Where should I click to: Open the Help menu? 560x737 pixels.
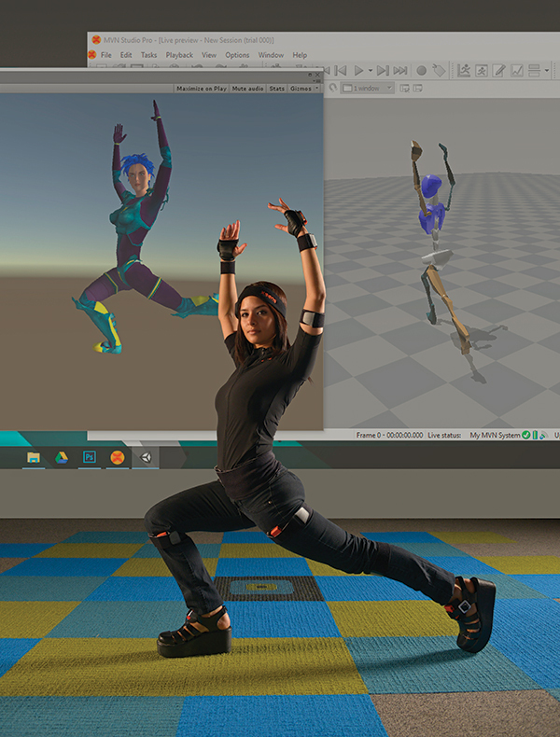tap(300, 55)
